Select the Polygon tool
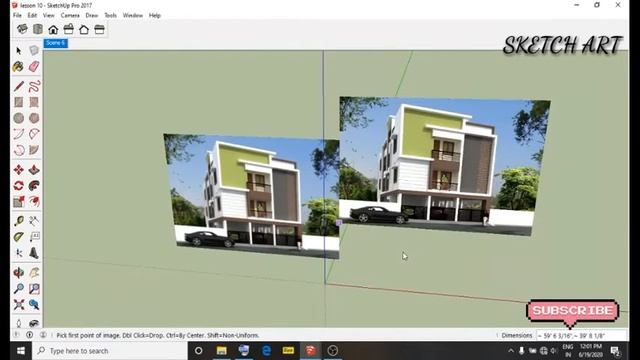Viewport: 640px width, 360px height. coord(34,118)
